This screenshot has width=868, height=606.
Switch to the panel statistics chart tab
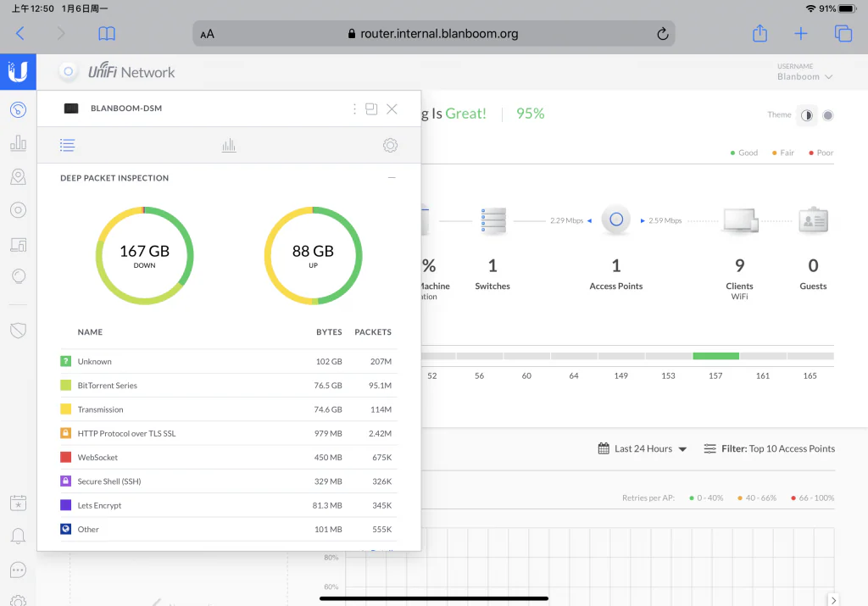[229, 146]
